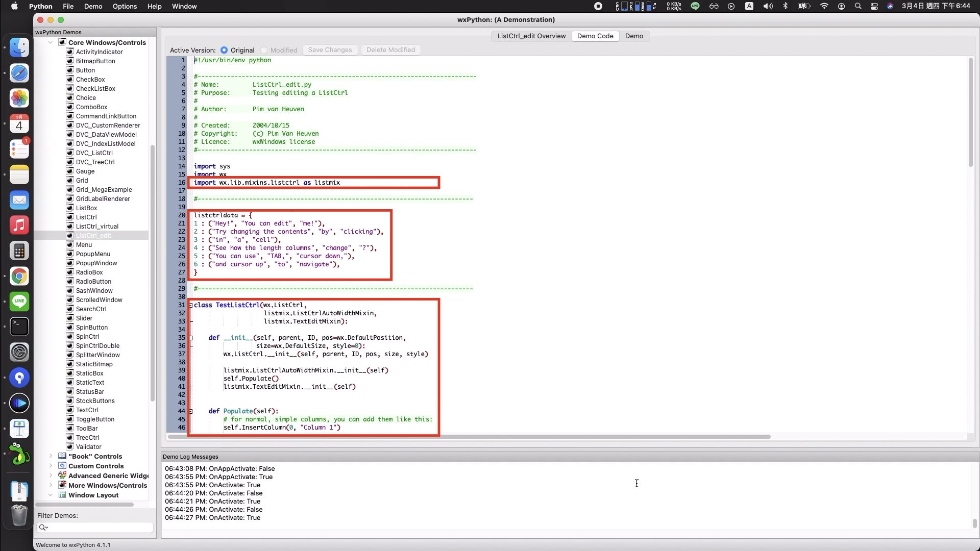Open Spotlight search in menu bar

point(858,6)
